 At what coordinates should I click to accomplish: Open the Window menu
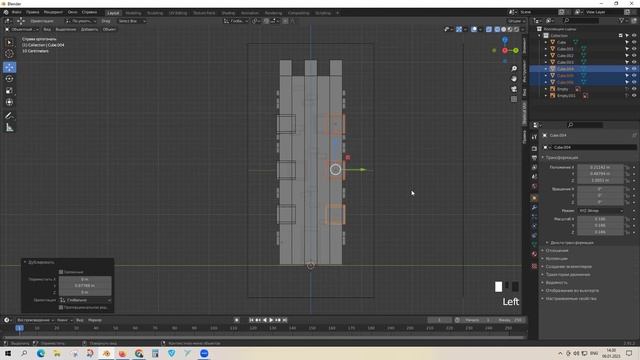tap(72, 12)
